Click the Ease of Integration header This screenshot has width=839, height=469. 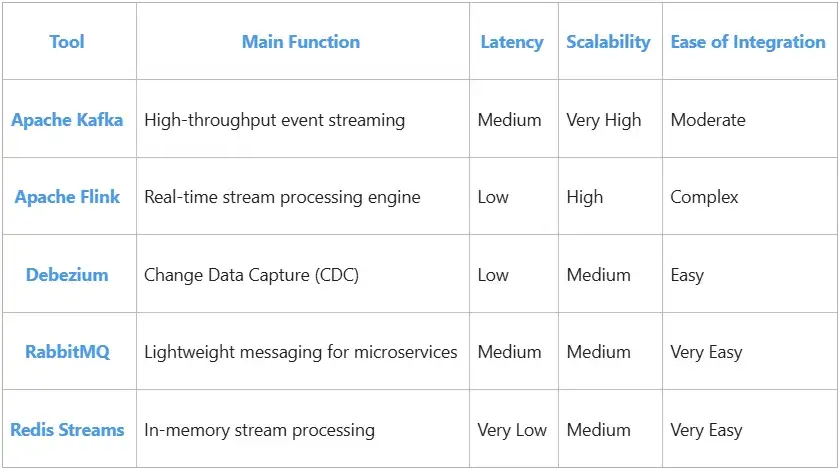[748, 42]
